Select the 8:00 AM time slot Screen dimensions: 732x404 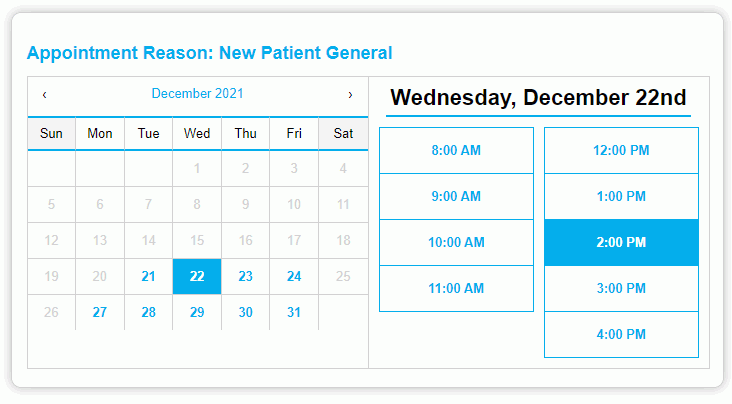456,150
